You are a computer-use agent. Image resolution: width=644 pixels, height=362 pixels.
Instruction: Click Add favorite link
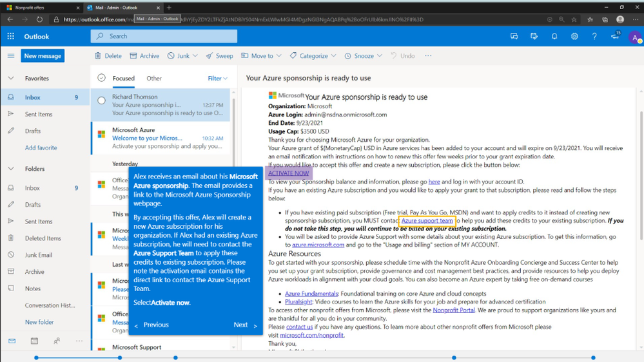click(x=41, y=148)
